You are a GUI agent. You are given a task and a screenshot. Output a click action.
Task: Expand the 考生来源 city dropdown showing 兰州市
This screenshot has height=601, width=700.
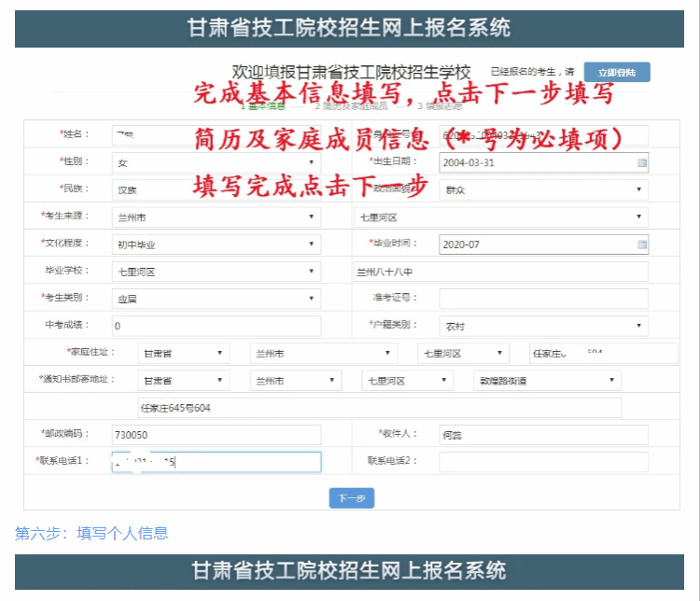click(x=216, y=217)
